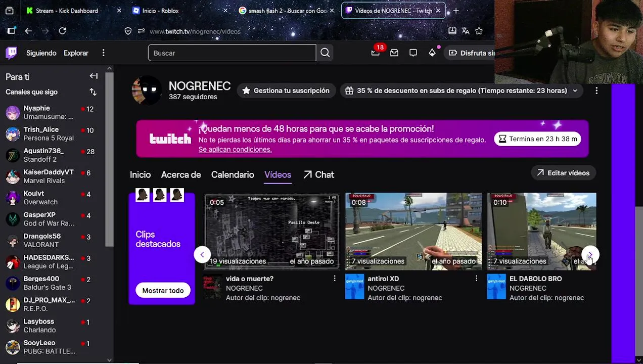The image size is (643, 364).
Task: Open the inbox notifications icon
Action: tap(394, 53)
